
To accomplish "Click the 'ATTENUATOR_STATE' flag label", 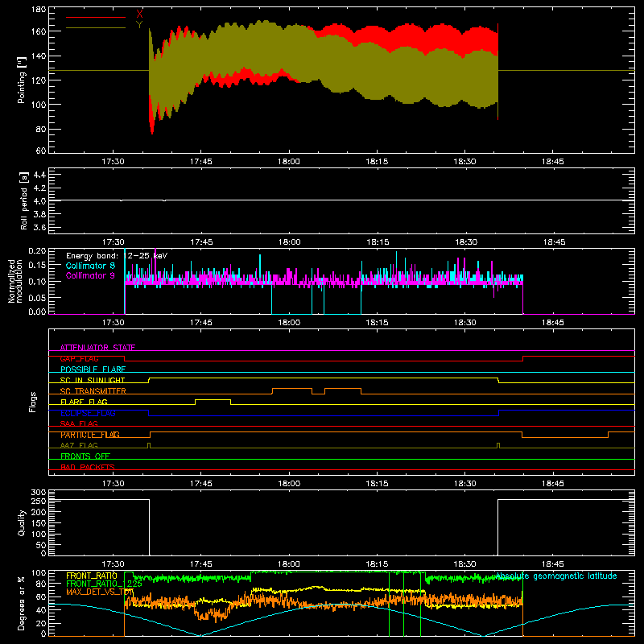I will [x=97, y=348].
